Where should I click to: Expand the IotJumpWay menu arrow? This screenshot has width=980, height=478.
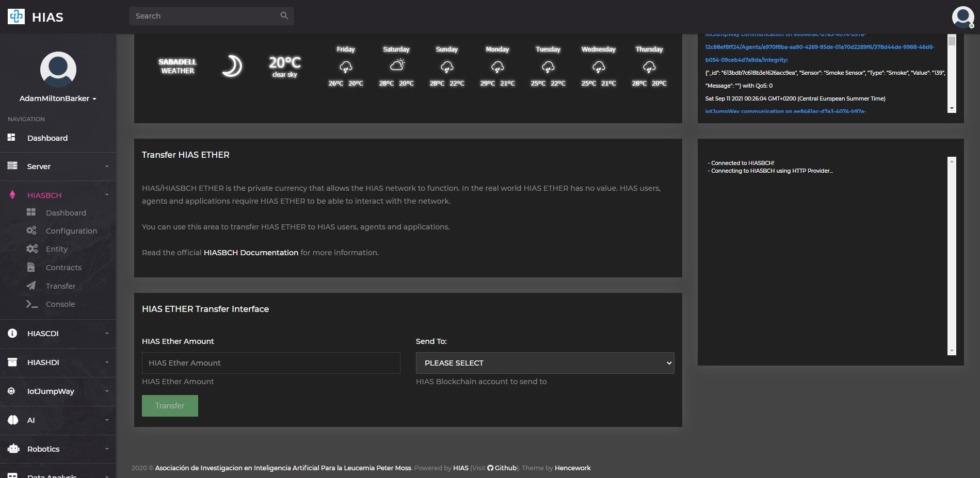107,391
